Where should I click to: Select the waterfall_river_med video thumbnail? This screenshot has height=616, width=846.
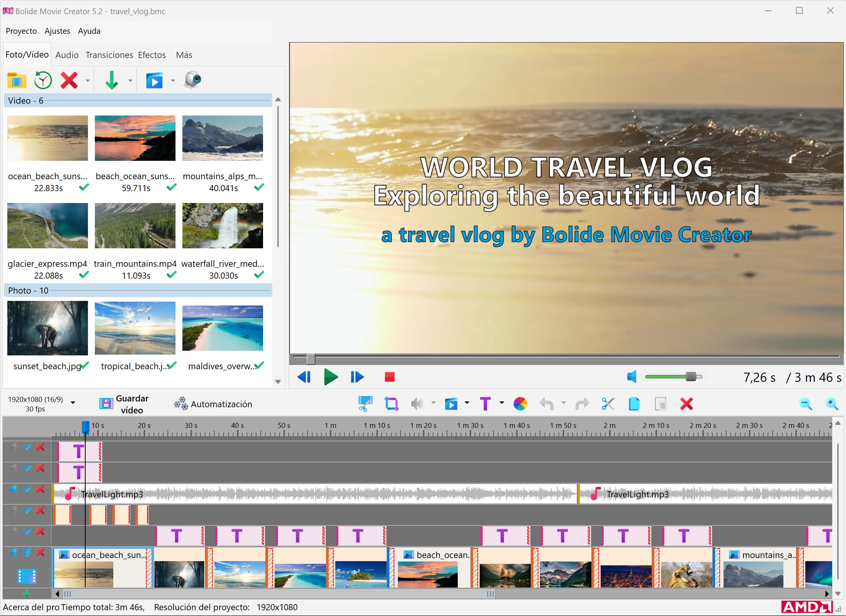(x=223, y=226)
